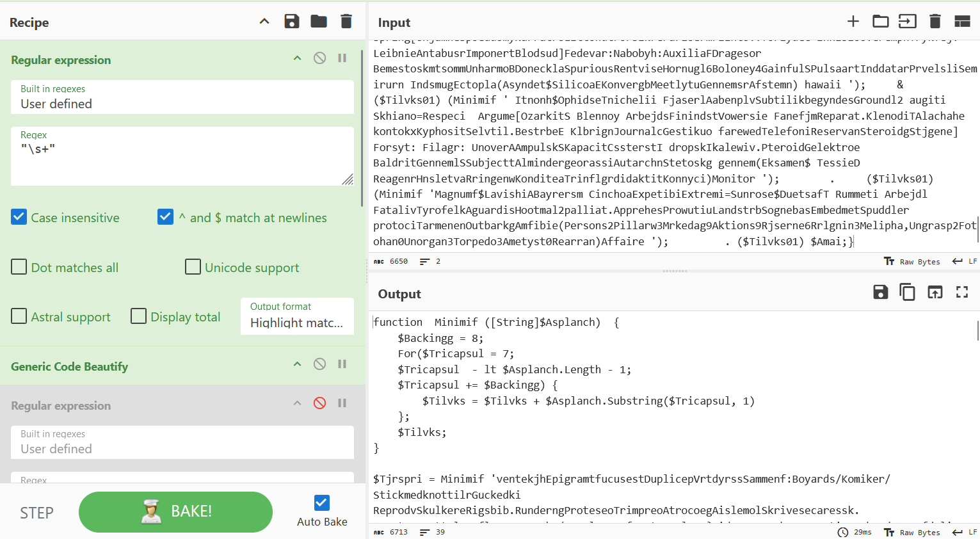The width and height of the screenshot is (980, 539).
Task: Collapse the first Regular expression operation
Action: tap(297, 58)
